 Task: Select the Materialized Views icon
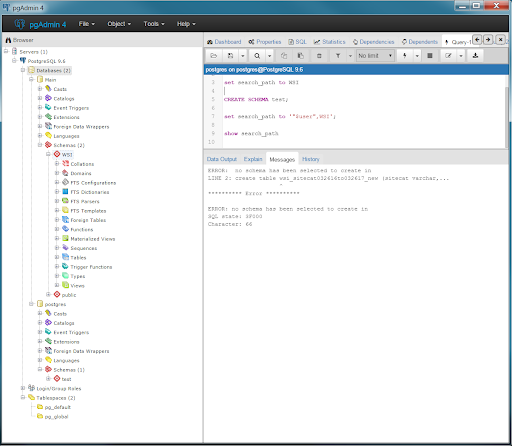pyautogui.click(x=66, y=239)
